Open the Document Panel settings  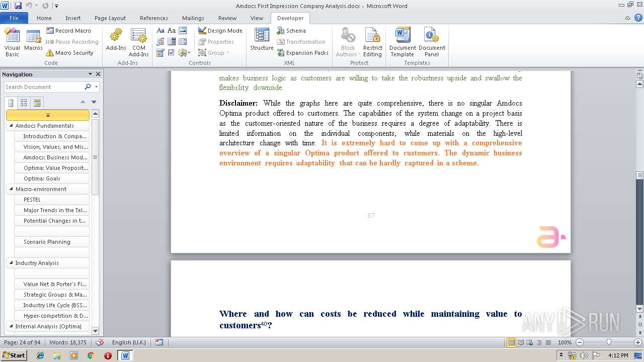pyautogui.click(x=432, y=42)
